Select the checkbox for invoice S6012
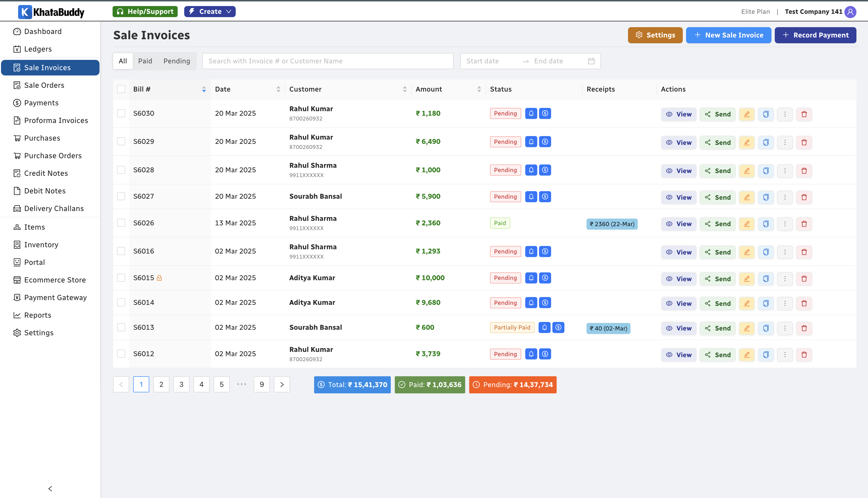 [x=121, y=354]
